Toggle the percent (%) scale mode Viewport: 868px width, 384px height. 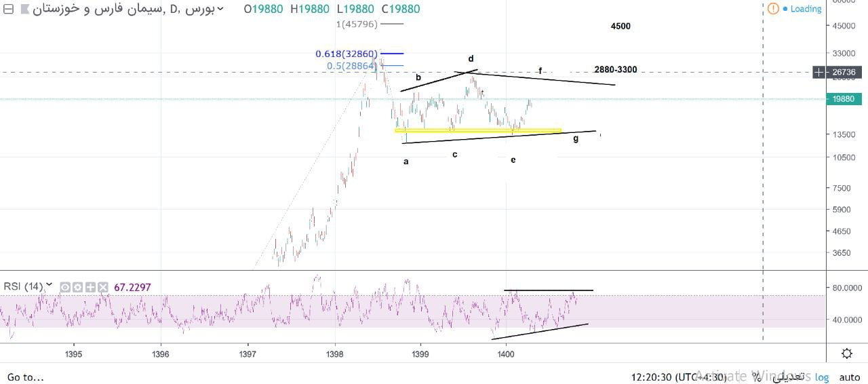(756, 377)
